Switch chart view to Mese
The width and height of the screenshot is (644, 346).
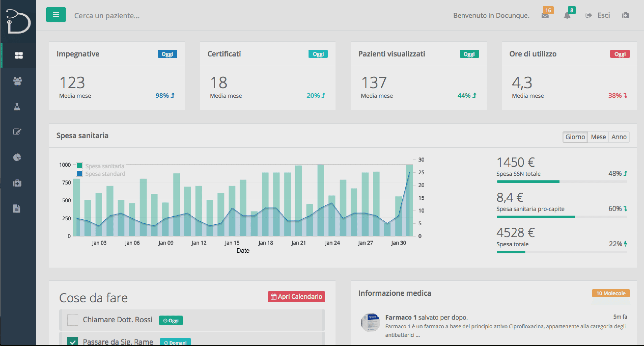pos(598,137)
